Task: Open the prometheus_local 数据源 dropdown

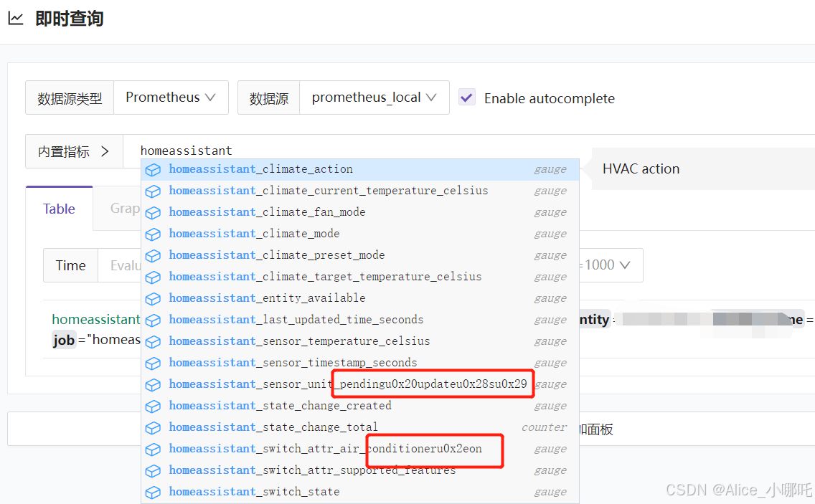Action: tap(374, 98)
